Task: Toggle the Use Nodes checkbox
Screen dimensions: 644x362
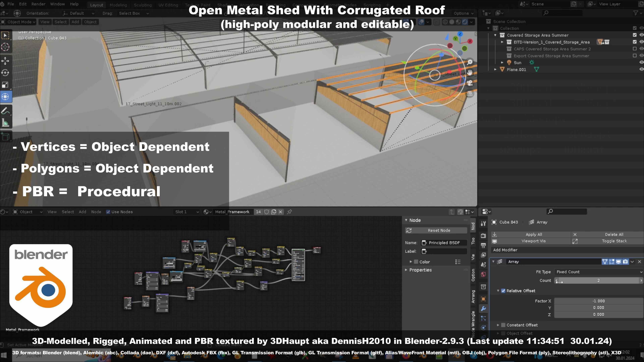Action: [x=108, y=212]
